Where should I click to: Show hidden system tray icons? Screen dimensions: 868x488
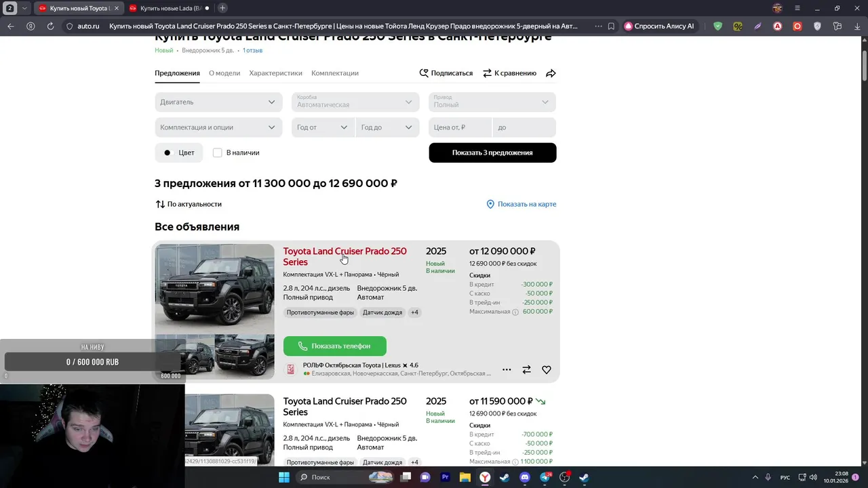[x=755, y=477]
